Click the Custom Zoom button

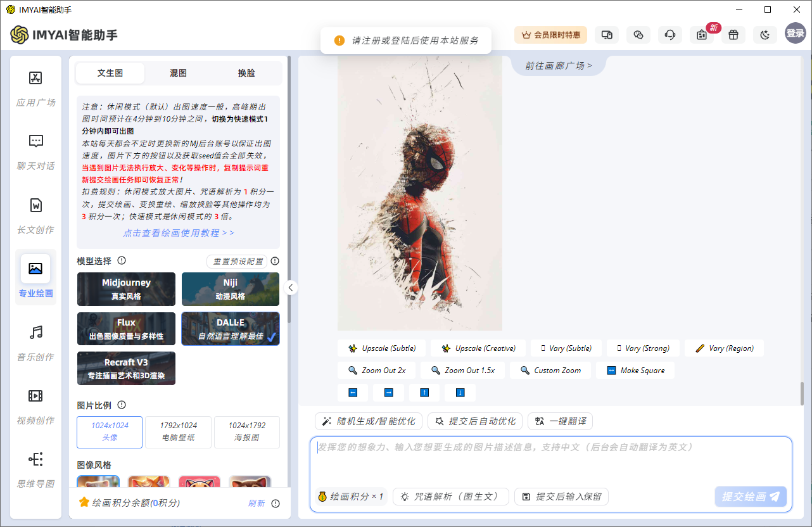(x=550, y=371)
